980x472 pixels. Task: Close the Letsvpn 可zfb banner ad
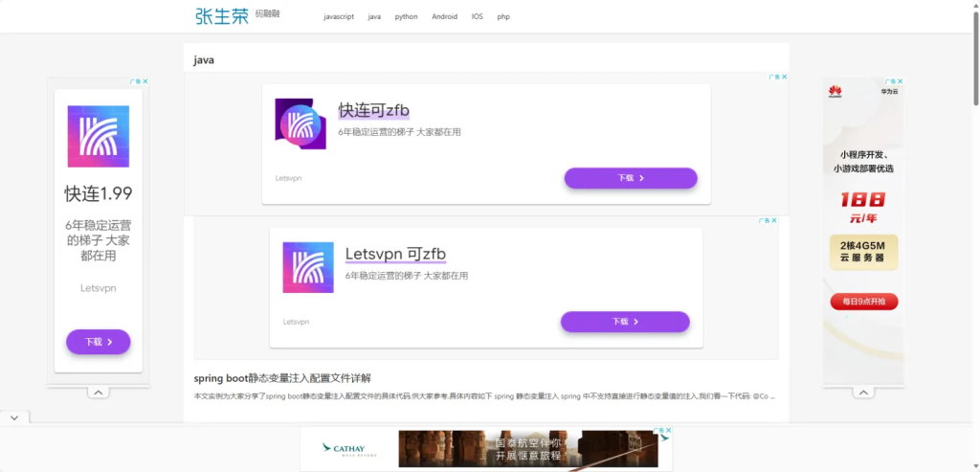[774, 221]
